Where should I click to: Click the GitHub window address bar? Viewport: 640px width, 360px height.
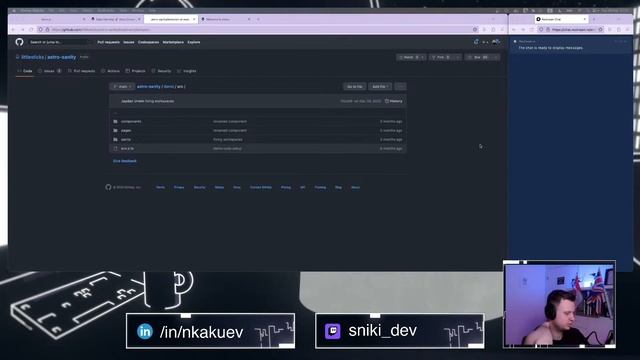pyautogui.click(x=258, y=29)
